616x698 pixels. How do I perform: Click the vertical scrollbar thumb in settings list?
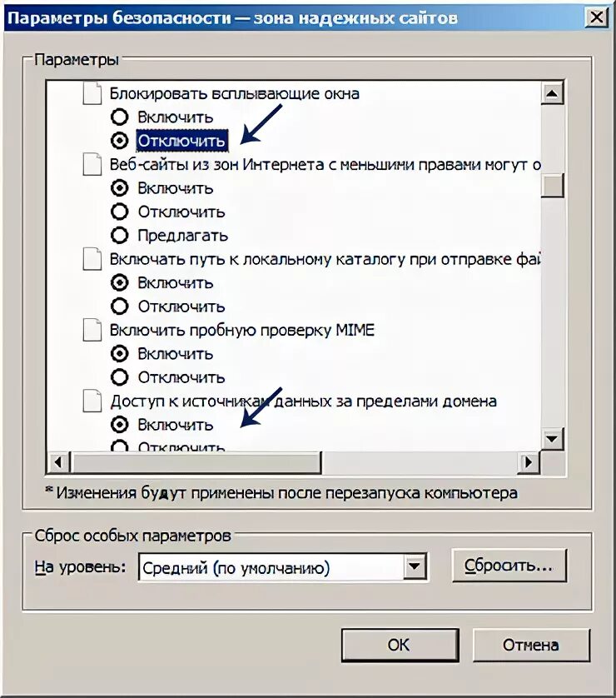[x=553, y=184]
